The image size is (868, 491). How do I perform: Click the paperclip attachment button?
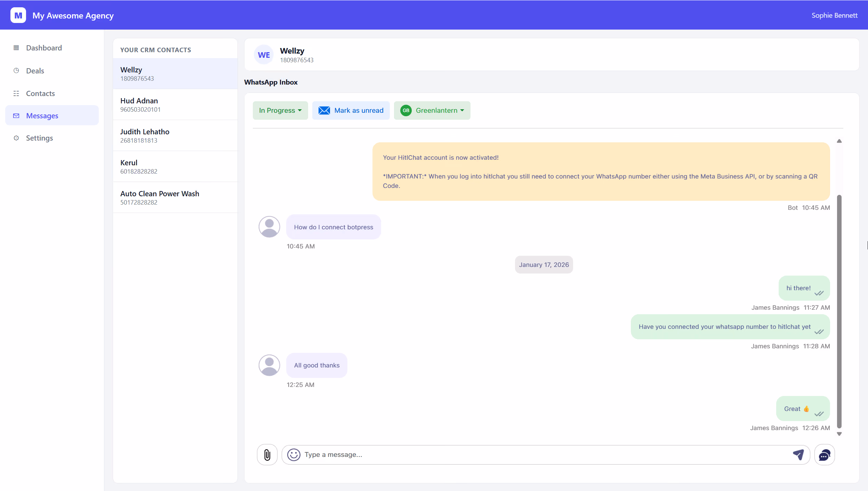267,454
